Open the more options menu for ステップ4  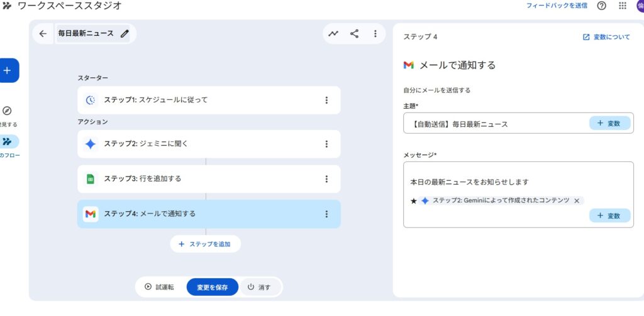326,214
